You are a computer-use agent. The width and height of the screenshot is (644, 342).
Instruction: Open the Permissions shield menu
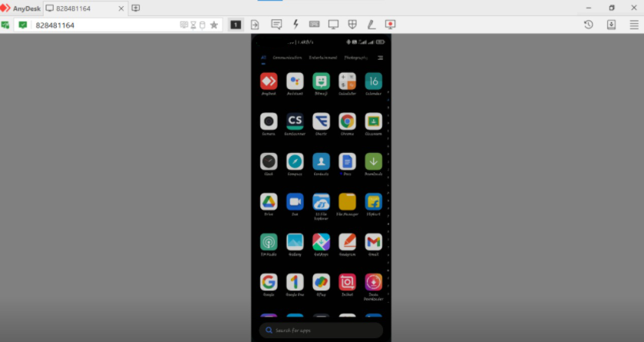352,25
